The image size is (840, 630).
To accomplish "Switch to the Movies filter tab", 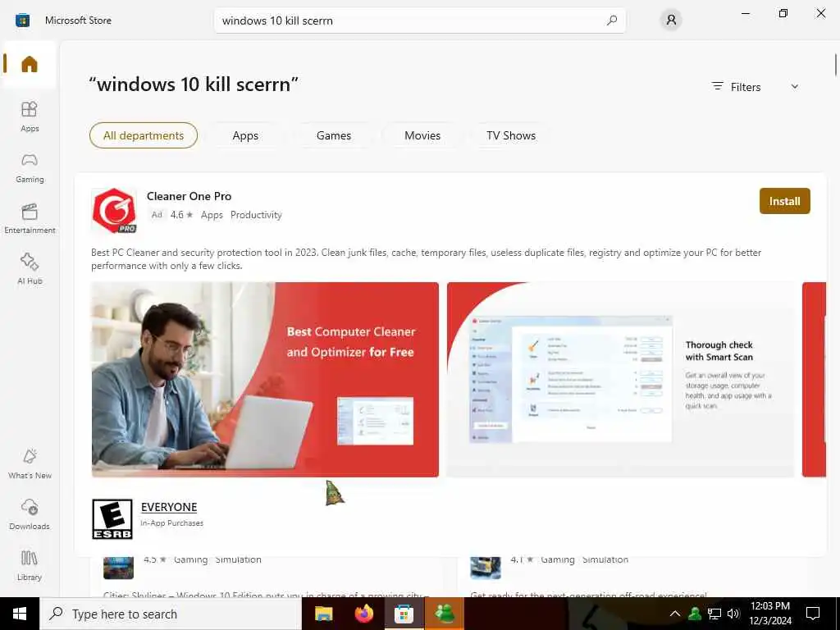I will tap(422, 135).
